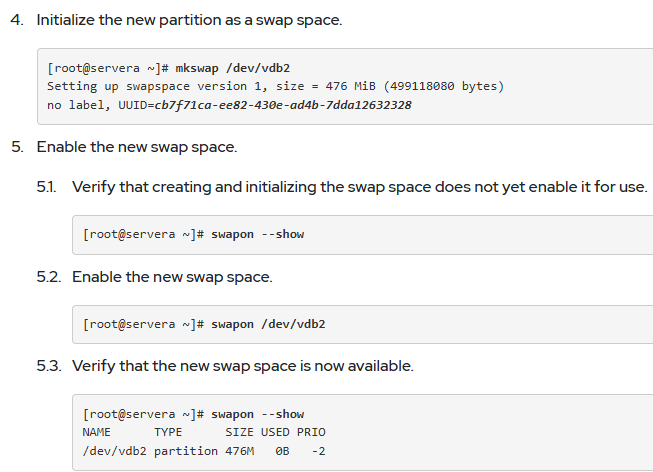Click the NAME column header in swapon output
The width and height of the screenshot is (653, 472).
[97, 432]
